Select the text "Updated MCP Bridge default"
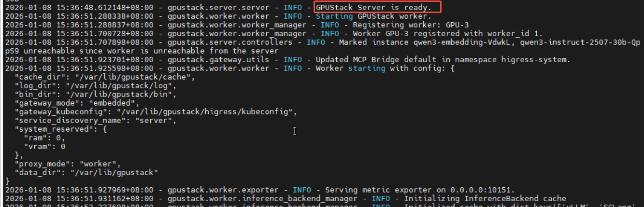Viewport: 644px width, 207px height. tap(376, 59)
